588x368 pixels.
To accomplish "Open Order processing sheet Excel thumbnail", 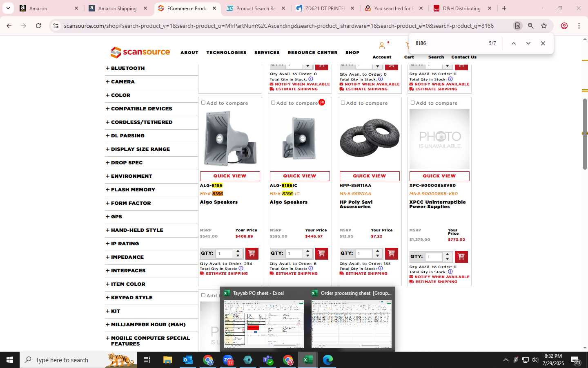I will coord(352,324).
